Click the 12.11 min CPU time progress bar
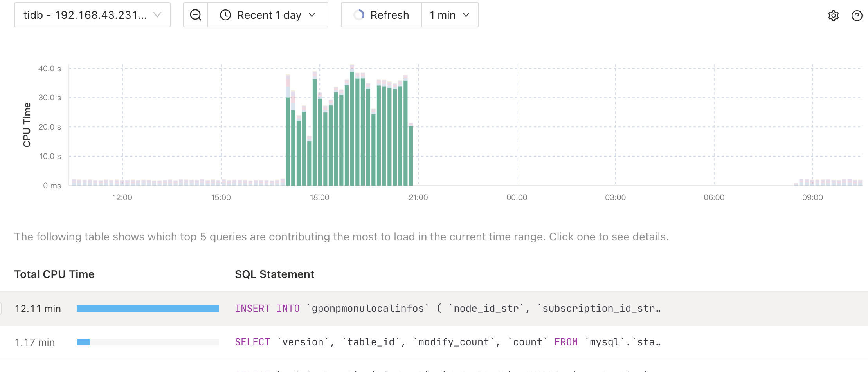This screenshot has height=372, width=868. click(148, 309)
